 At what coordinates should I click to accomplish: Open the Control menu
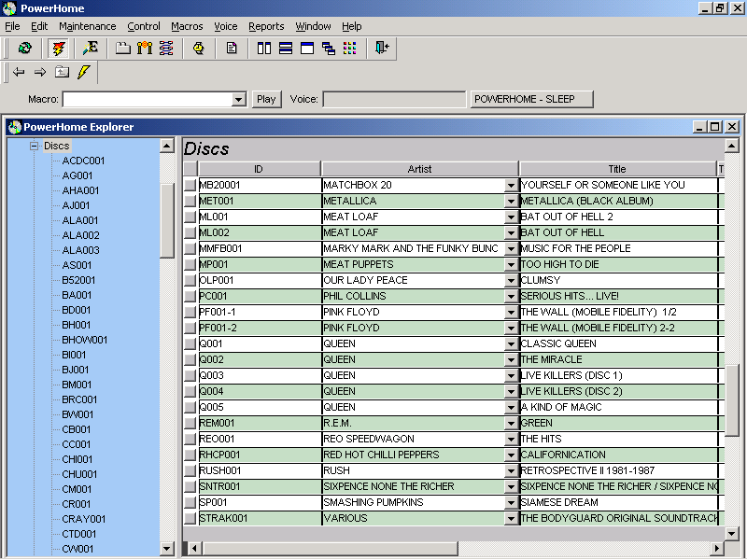point(144,26)
